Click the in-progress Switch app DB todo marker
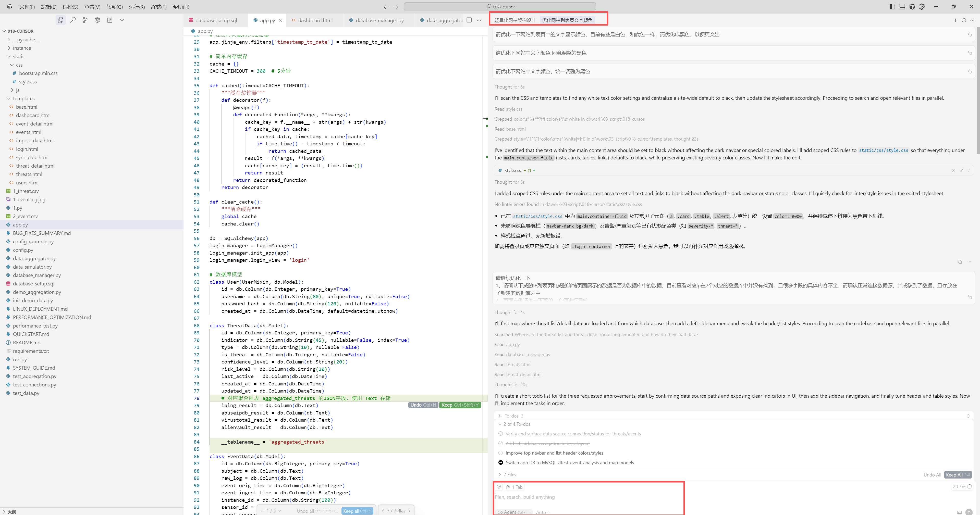 pos(501,463)
